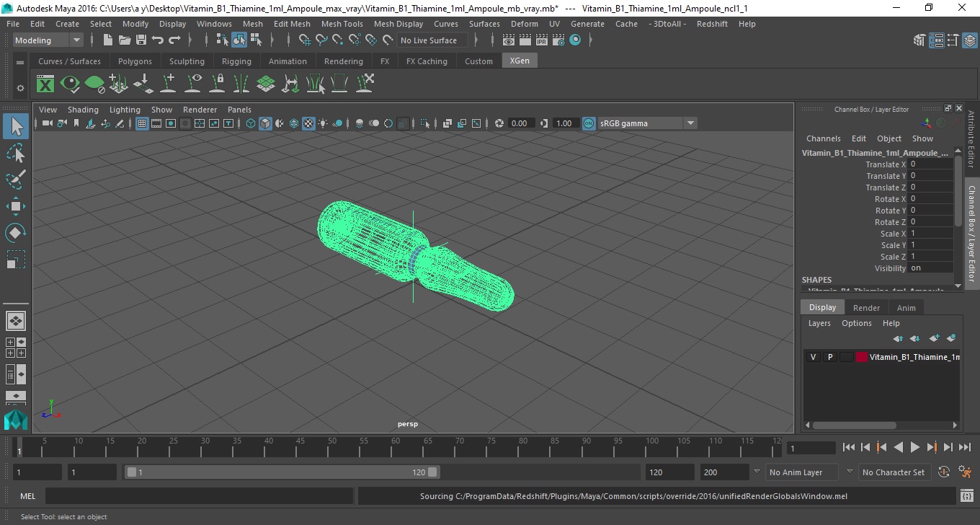Screen dimensions: 980x525
Task: Click the four-pane layout icon
Action: (16, 348)
